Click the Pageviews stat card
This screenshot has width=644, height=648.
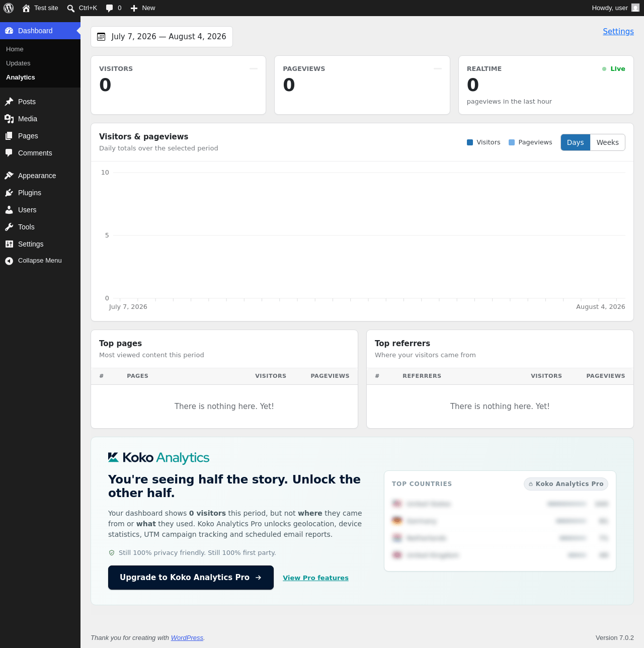click(362, 85)
